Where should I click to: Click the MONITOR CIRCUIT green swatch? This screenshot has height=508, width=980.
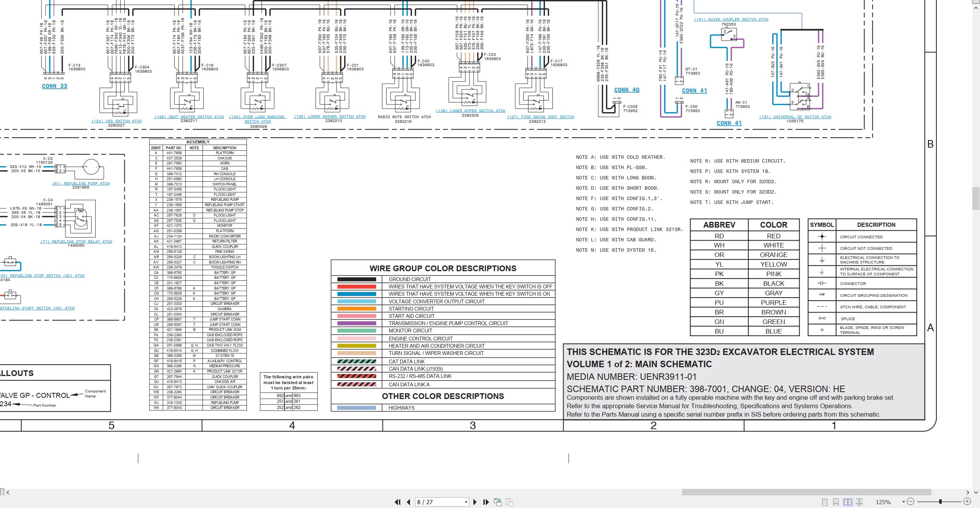[x=356, y=331]
